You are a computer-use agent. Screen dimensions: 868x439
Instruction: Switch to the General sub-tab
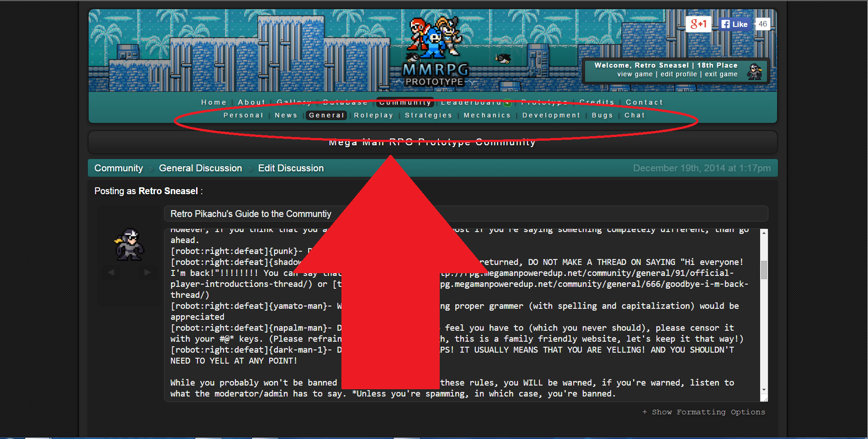click(326, 115)
